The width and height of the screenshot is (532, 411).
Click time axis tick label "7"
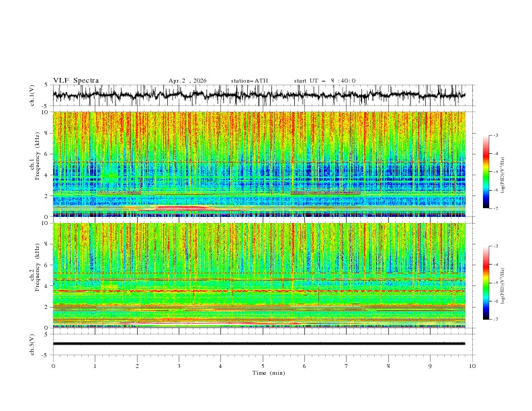coord(347,366)
